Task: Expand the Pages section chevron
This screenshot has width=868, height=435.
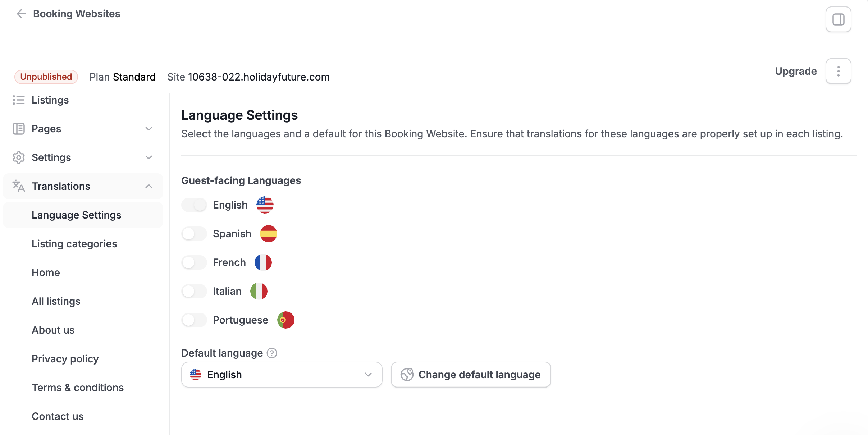Action: point(149,129)
